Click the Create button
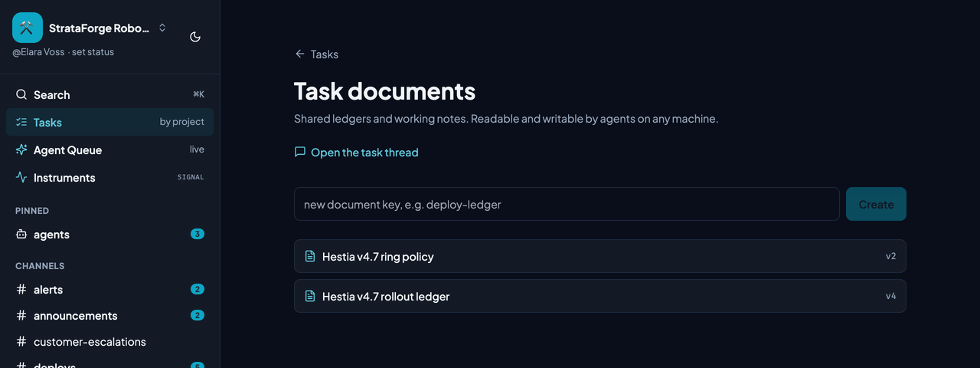This screenshot has width=980, height=368. pyautogui.click(x=876, y=204)
